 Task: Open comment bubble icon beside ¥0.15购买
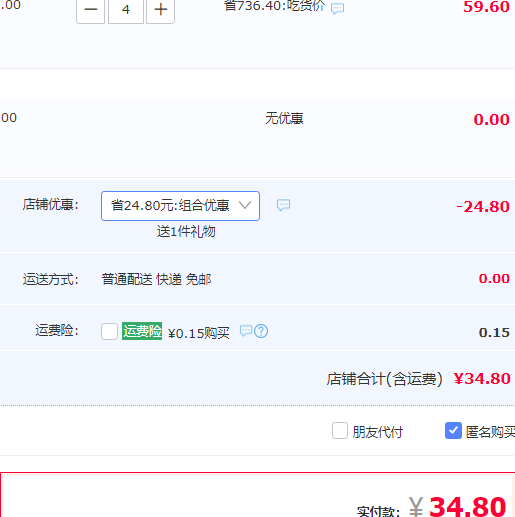(x=246, y=331)
